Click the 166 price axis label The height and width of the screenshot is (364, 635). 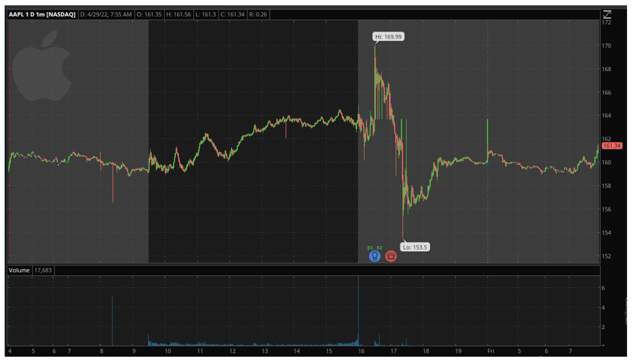coord(606,93)
